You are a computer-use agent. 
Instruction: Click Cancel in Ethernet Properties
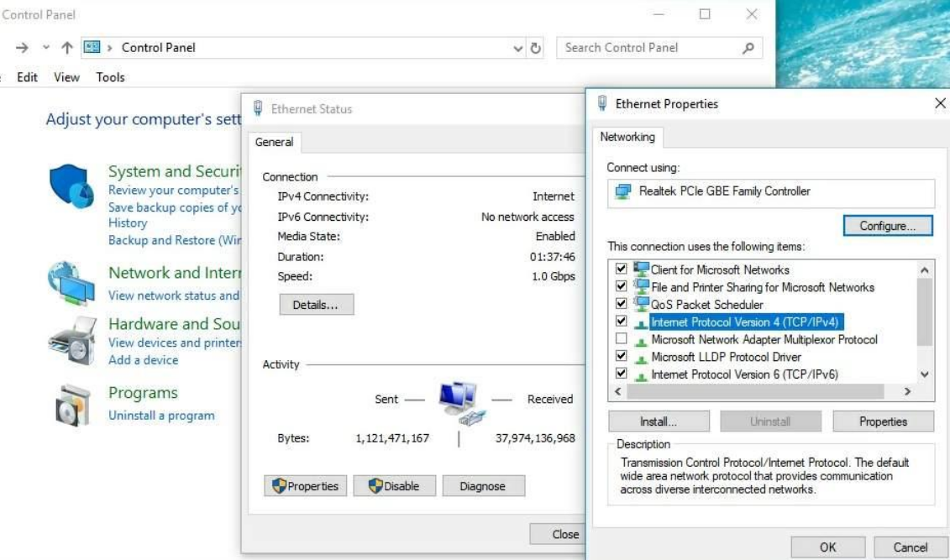tap(910, 547)
